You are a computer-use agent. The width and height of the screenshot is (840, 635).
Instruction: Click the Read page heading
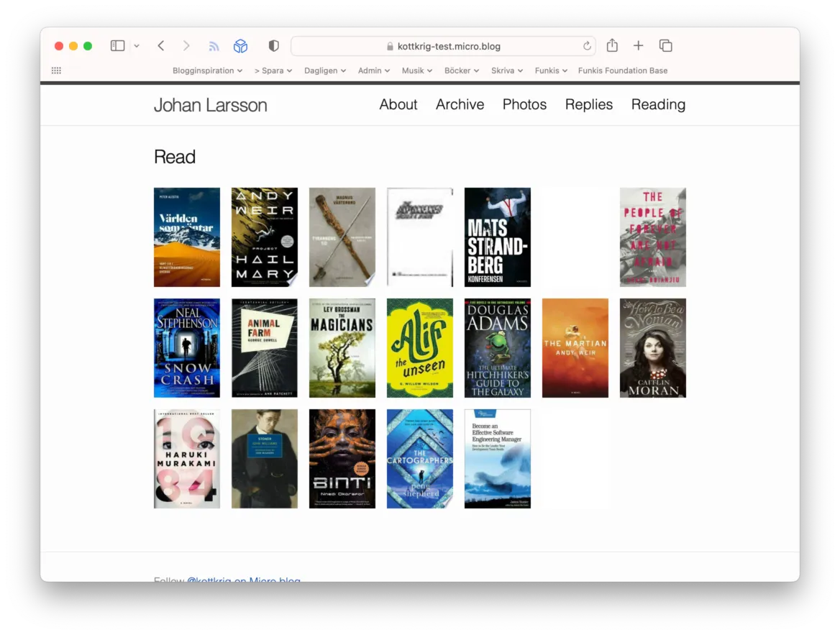[175, 157]
